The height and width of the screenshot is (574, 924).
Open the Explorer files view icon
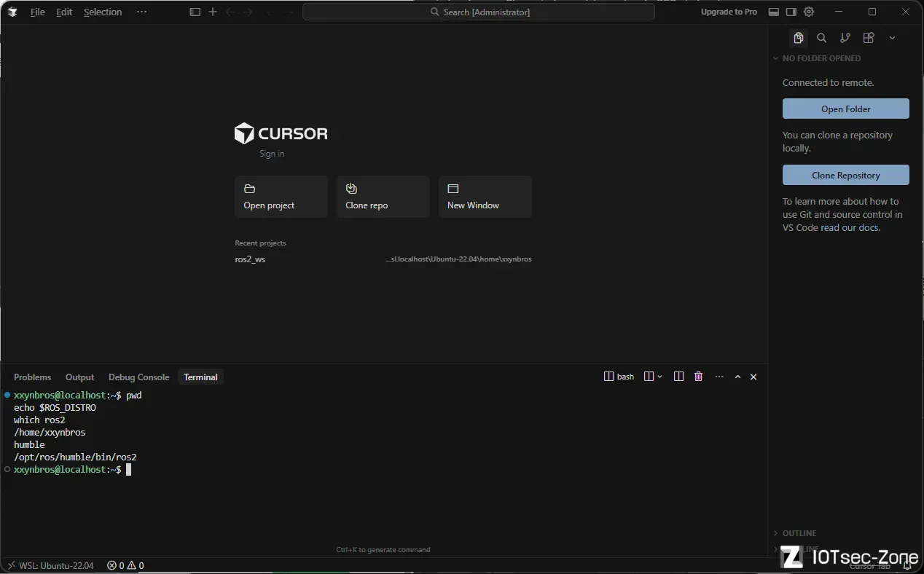(799, 38)
